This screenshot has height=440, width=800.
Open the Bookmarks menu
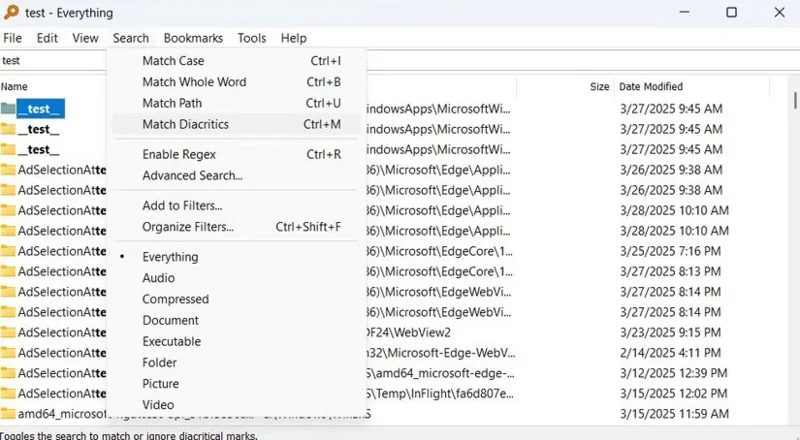tap(193, 38)
